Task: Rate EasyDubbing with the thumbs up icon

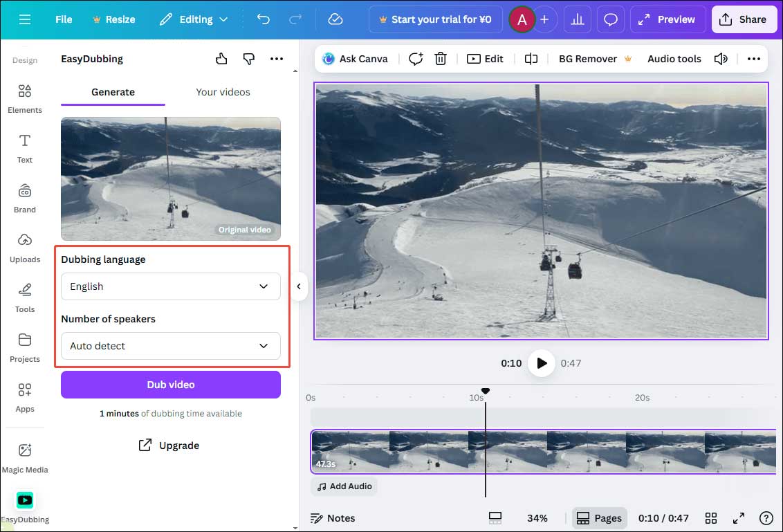Action: pyautogui.click(x=221, y=59)
